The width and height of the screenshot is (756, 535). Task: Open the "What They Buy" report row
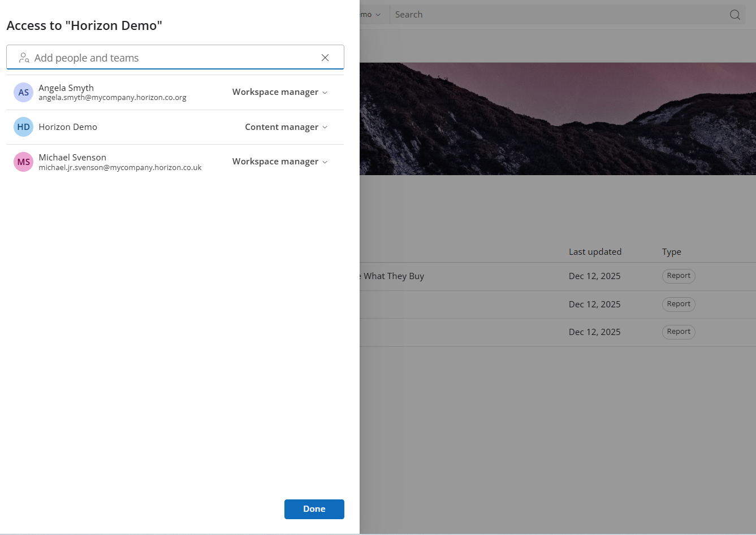(x=394, y=276)
